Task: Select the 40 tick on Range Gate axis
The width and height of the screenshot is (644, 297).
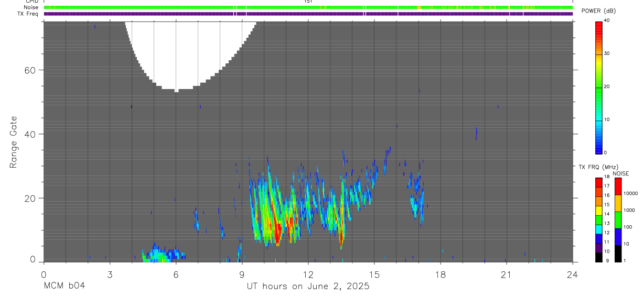Action: pos(30,134)
